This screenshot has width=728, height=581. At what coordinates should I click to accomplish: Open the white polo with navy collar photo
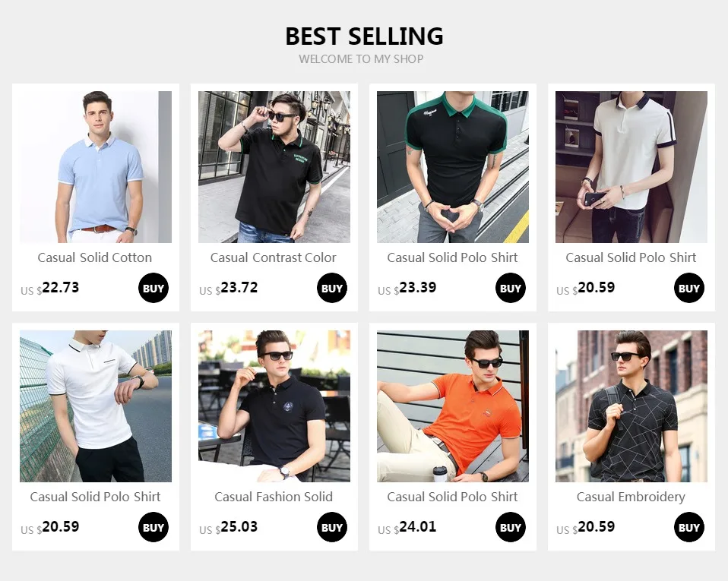631,167
